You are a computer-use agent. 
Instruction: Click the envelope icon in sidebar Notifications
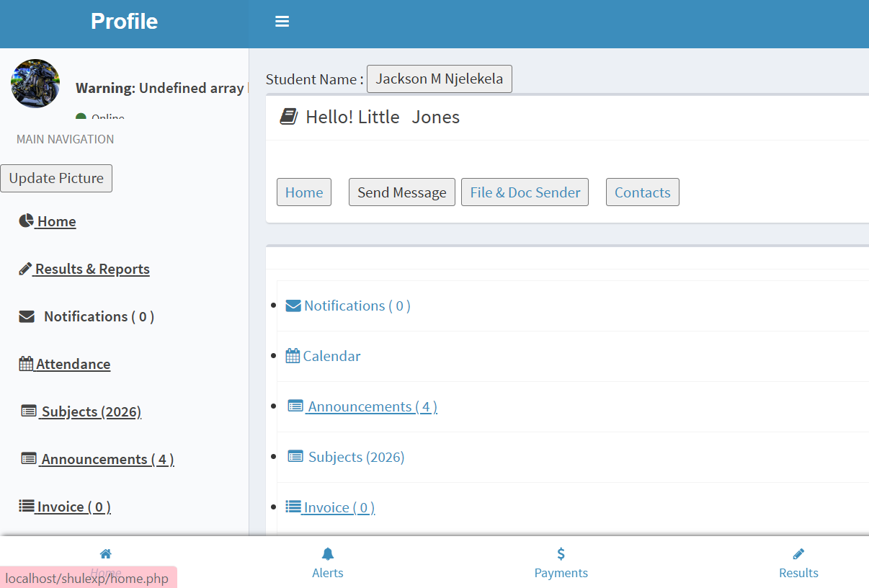coord(27,316)
